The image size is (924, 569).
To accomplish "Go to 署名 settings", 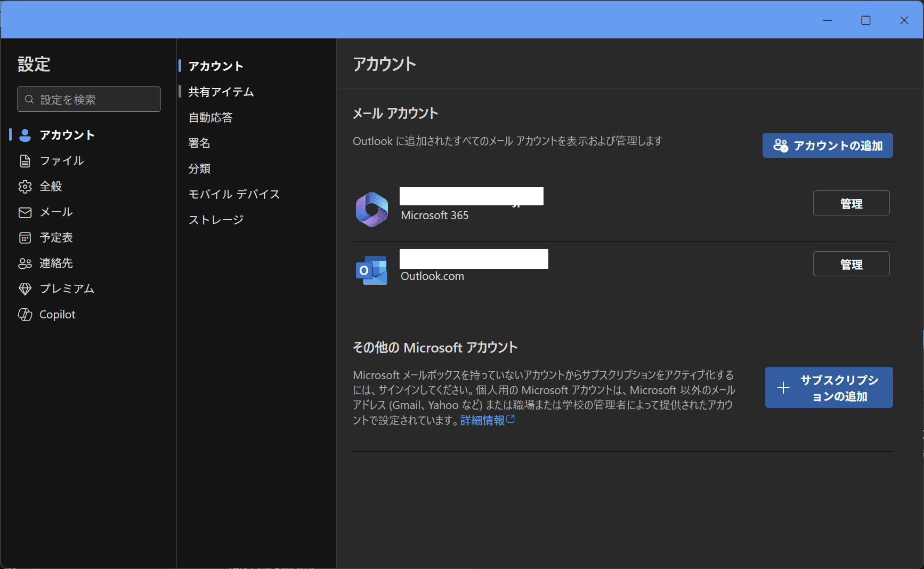I will point(199,143).
